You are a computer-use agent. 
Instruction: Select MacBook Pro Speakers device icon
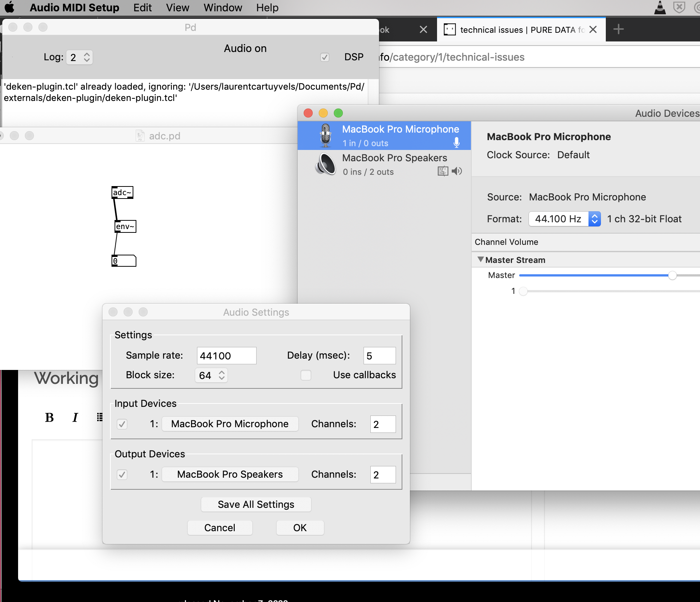(x=326, y=164)
